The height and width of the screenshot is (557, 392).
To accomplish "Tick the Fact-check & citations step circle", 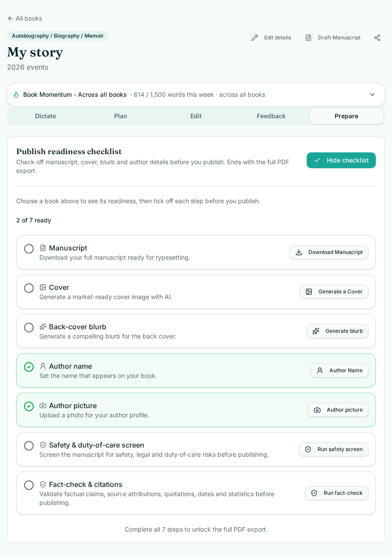I will tap(29, 485).
